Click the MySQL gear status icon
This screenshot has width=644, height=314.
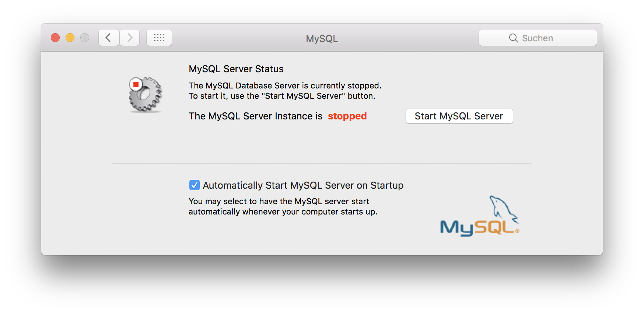point(146,96)
